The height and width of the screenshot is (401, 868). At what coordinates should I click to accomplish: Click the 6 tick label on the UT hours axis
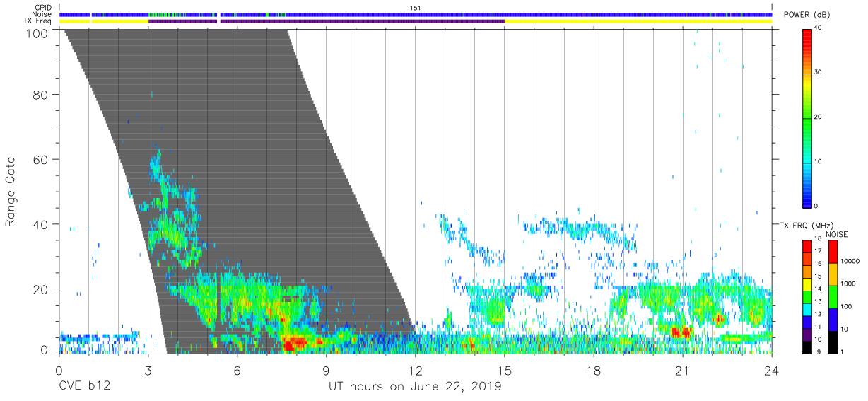237,371
